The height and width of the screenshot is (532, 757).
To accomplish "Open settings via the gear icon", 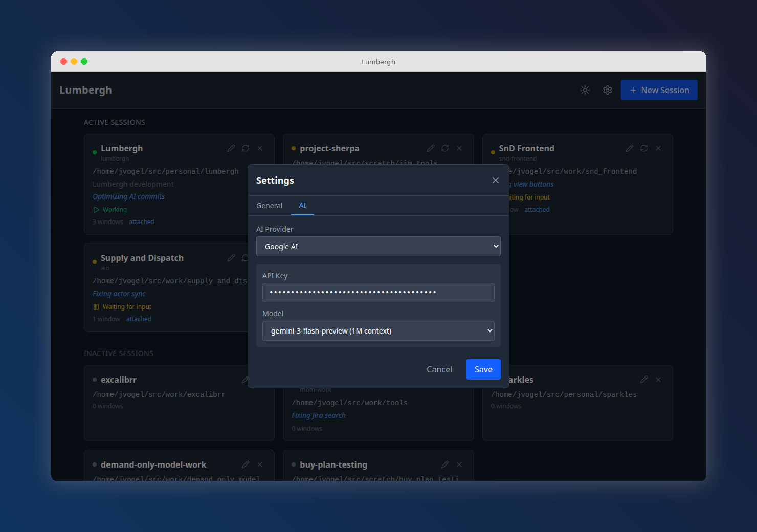I will coord(607,90).
